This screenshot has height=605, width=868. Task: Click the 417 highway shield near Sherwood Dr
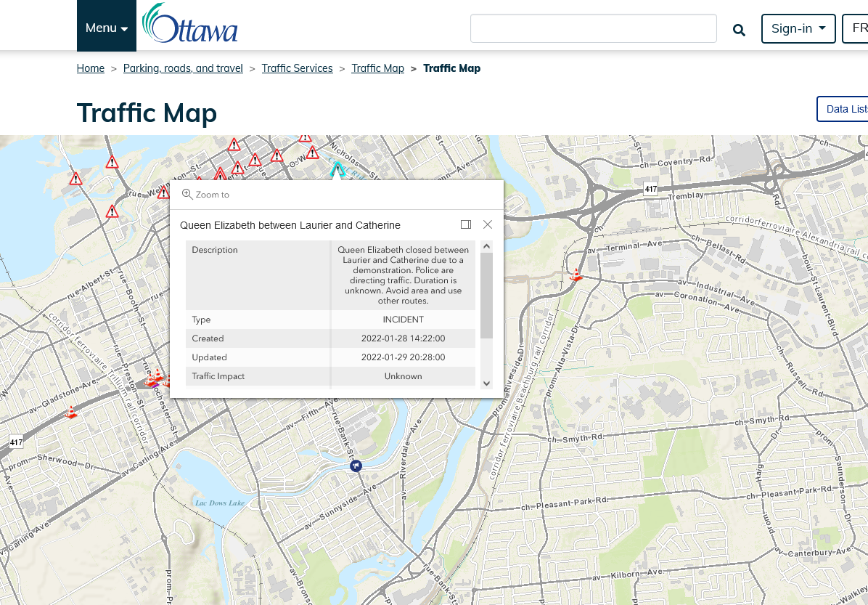pos(16,442)
